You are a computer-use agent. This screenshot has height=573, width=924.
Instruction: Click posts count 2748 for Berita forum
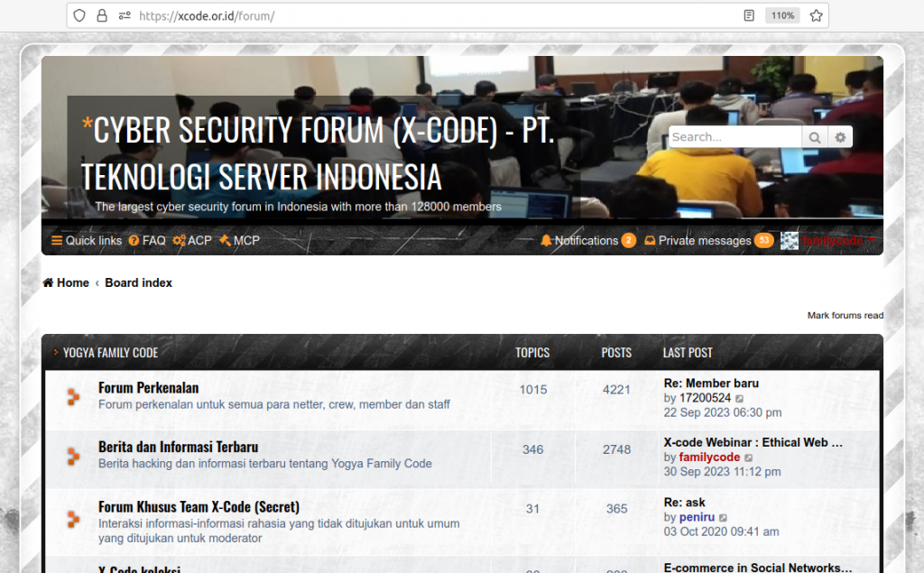616,449
